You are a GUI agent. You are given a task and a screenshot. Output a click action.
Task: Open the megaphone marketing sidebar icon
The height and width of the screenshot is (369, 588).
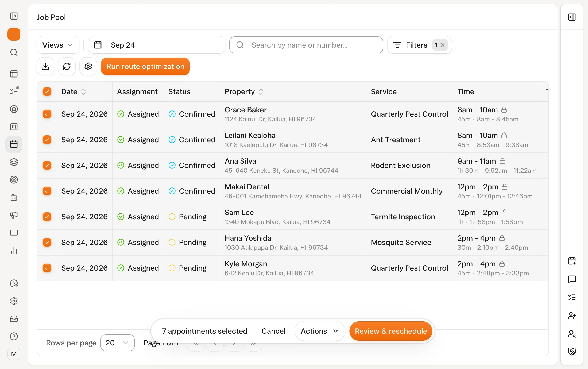pyautogui.click(x=14, y=215)
